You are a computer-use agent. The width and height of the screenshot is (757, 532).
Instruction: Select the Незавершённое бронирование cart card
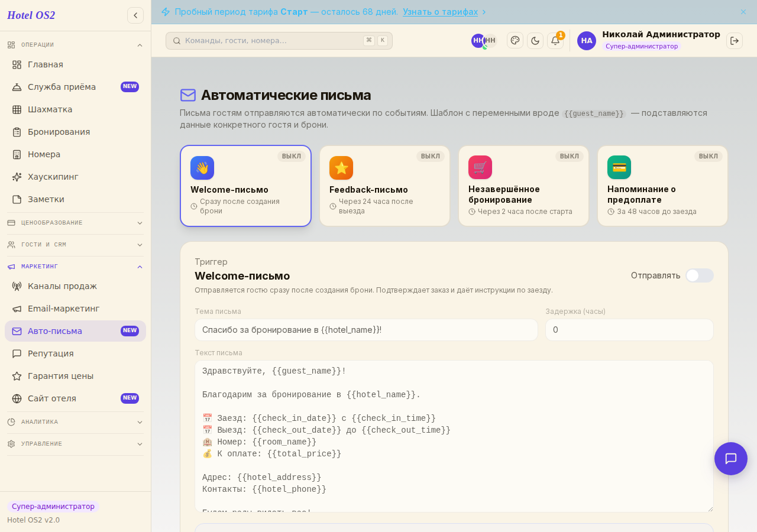pos(523,186)
